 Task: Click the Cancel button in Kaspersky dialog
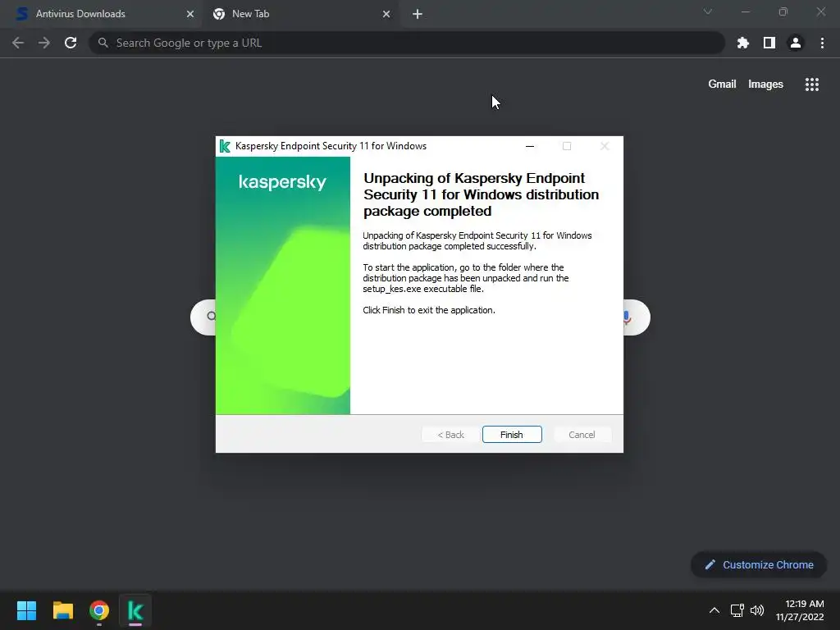pyautogui.click(x=582, y=435)
